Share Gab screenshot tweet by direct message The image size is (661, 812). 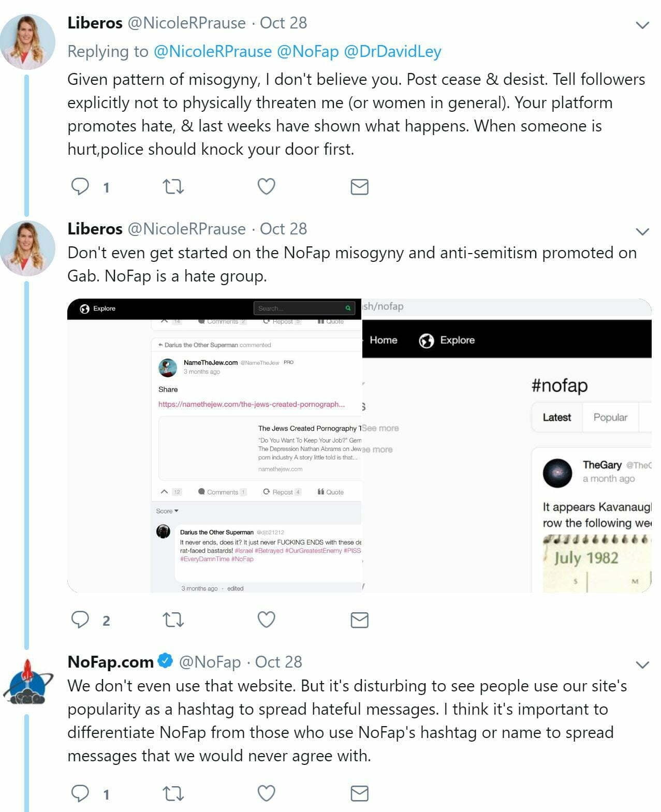click(x=359, y=620)
